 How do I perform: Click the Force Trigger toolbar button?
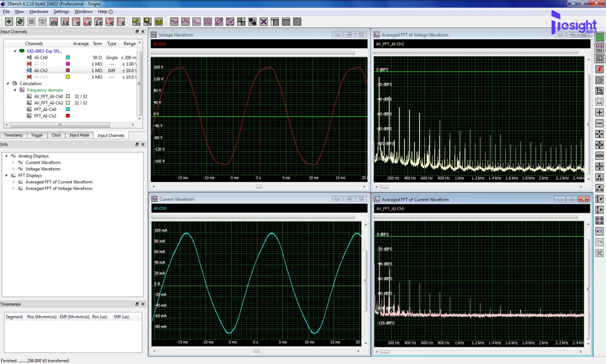point(42,22)
